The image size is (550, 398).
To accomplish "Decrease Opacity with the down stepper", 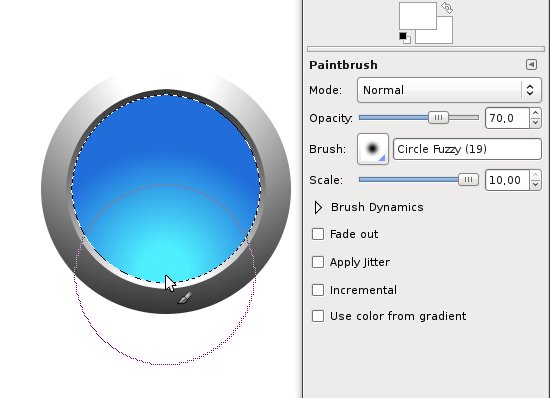I will [x=535, y=123].
